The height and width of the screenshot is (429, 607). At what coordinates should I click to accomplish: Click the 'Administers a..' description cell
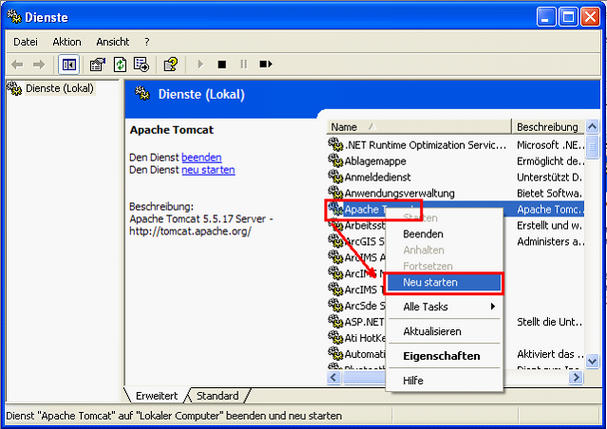click(x=550, y=241)
